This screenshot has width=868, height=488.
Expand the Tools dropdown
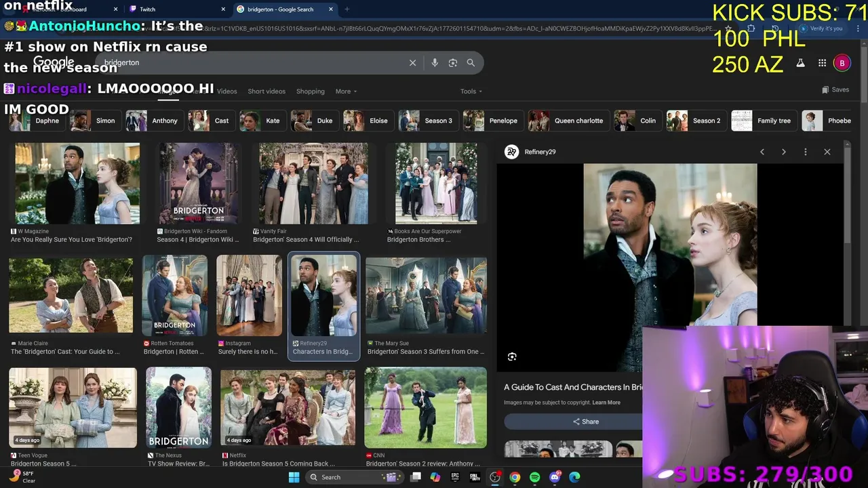[471, 91]
